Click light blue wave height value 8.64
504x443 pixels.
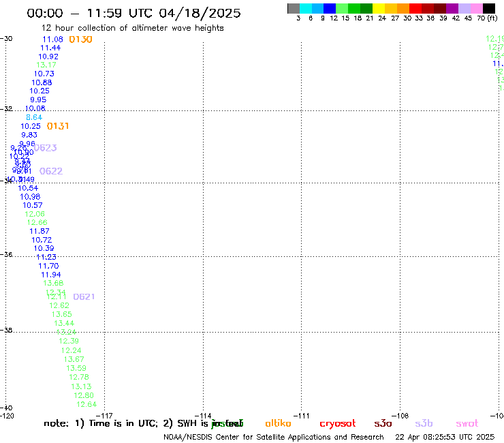click(x=34, y=117)
